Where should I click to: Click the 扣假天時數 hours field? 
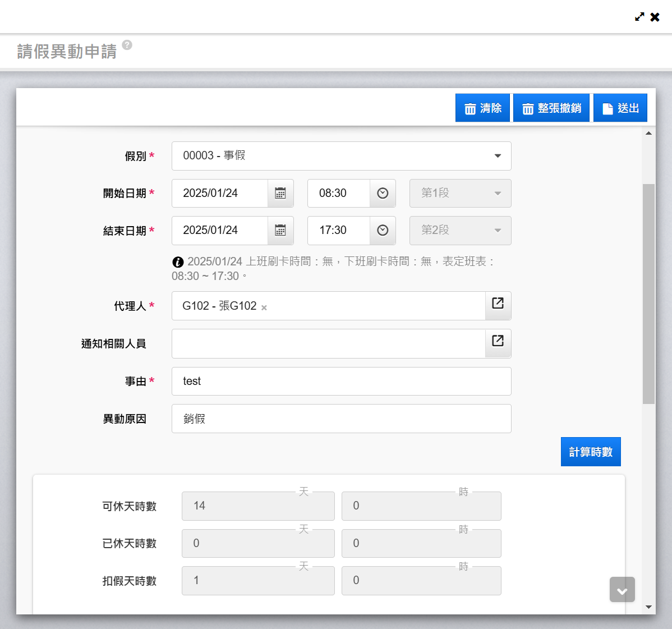421,581
